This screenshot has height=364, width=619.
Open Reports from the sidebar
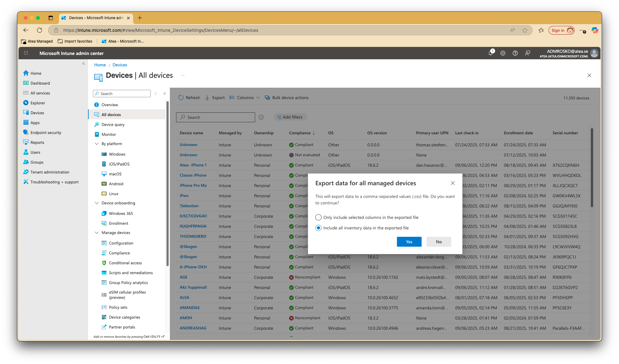37,142
